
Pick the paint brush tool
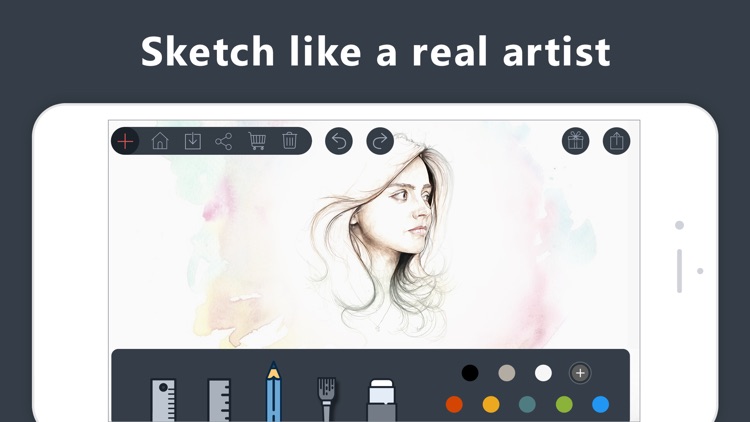[x=327, y=400]
